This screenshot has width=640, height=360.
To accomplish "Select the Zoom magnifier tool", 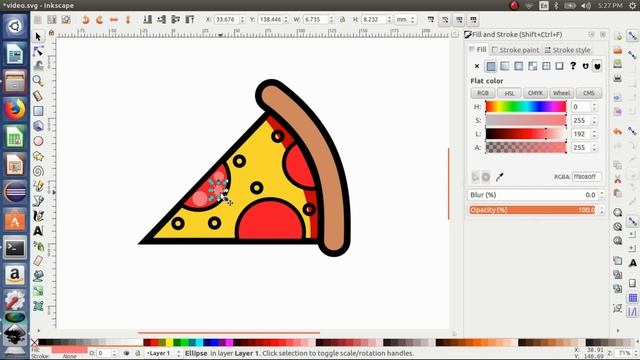I will point(38,81).
